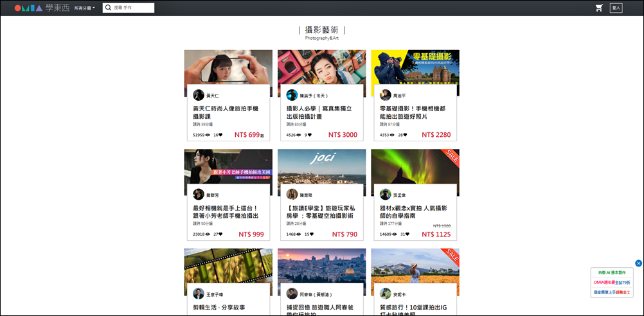Click the eye views icon beside 14609
Image resolution: width=644 pixels, height=316 pixels.
395,234
